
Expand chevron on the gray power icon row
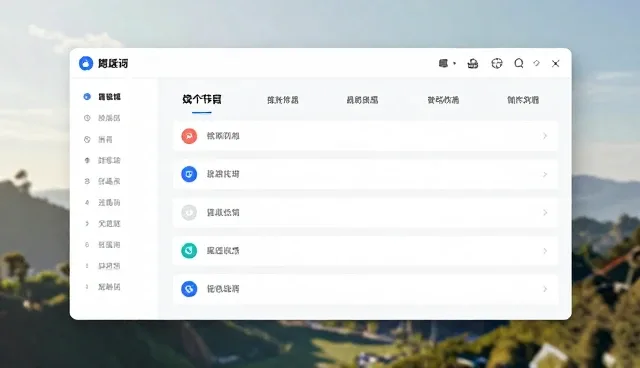coord(545,213)
